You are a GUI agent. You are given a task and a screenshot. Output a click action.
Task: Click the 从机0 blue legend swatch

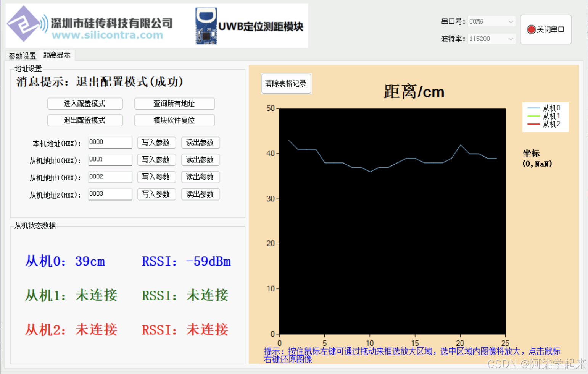[533, 108]
